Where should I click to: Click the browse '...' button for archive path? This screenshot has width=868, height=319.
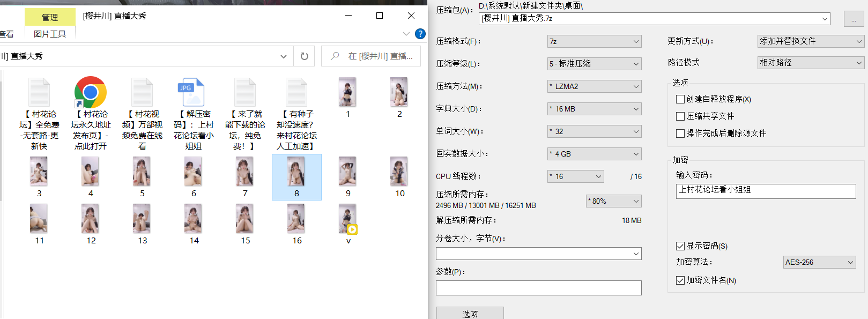click(x=854, y=19)
